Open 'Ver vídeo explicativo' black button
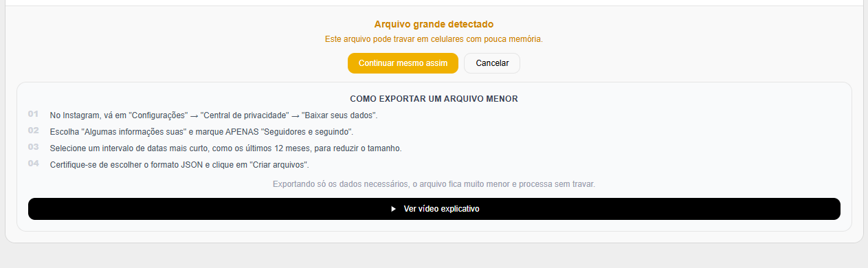This screenshot has height=268, width=868. pos(434,209)
